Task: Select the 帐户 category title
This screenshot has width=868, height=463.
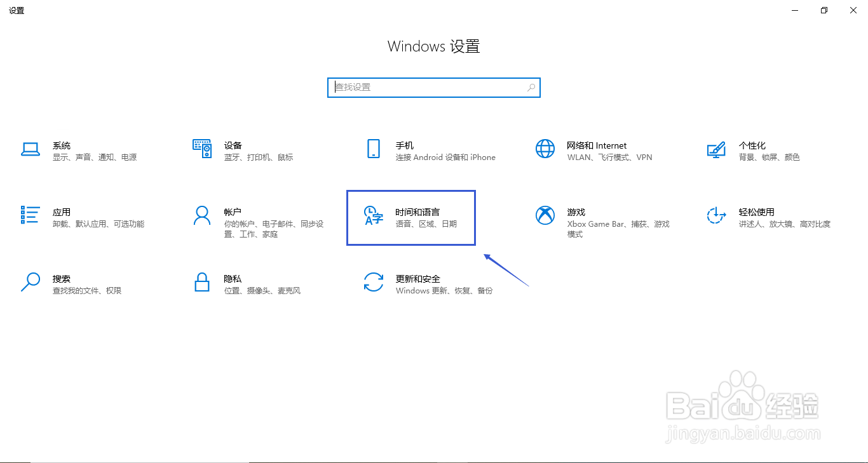Action: 233,212
